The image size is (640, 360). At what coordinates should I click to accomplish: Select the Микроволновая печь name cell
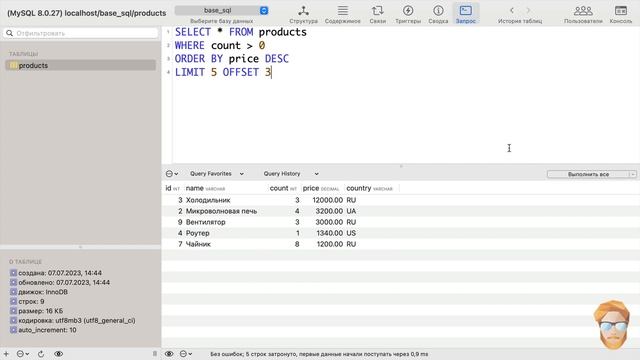point(221,211)
